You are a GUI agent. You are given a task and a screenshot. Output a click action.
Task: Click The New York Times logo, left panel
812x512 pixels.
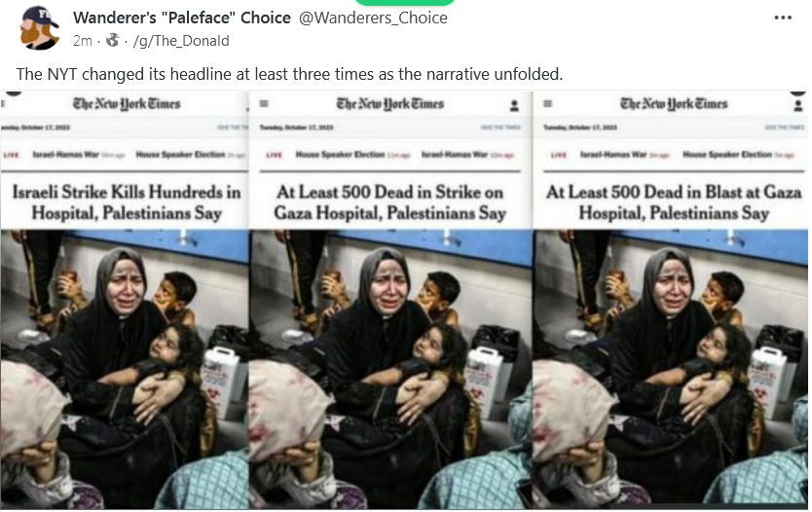[x=127, y=104]
